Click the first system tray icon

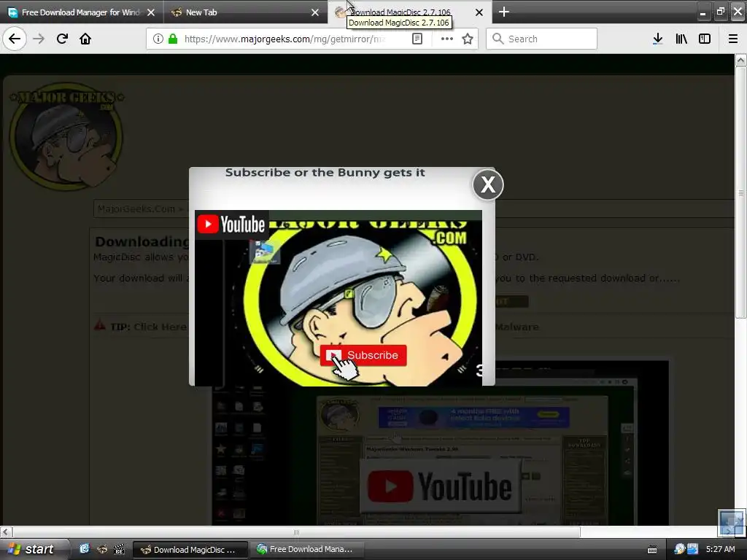pyautogui.click(x=680, y=549)
